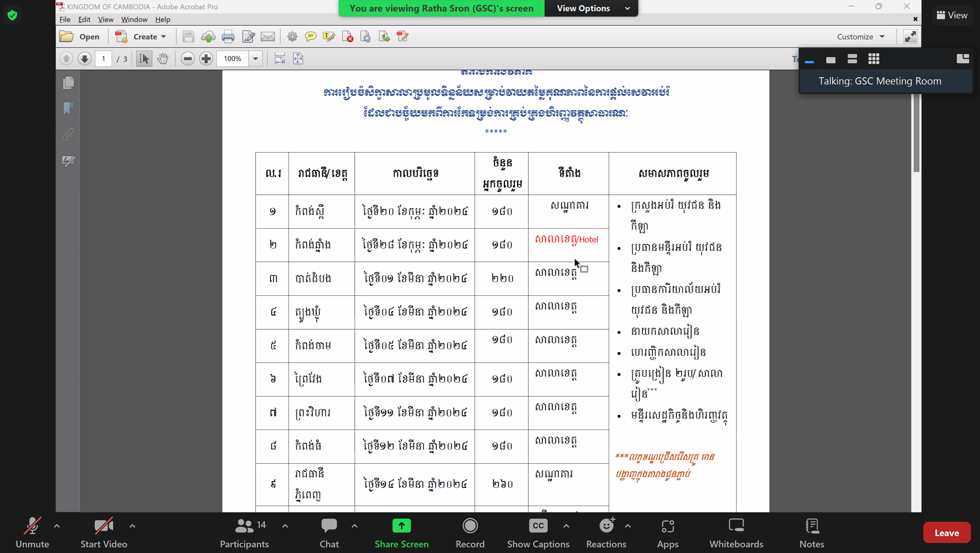Go to next page arrow
This screenshot has height=553, width=980.
coord(84,59)
